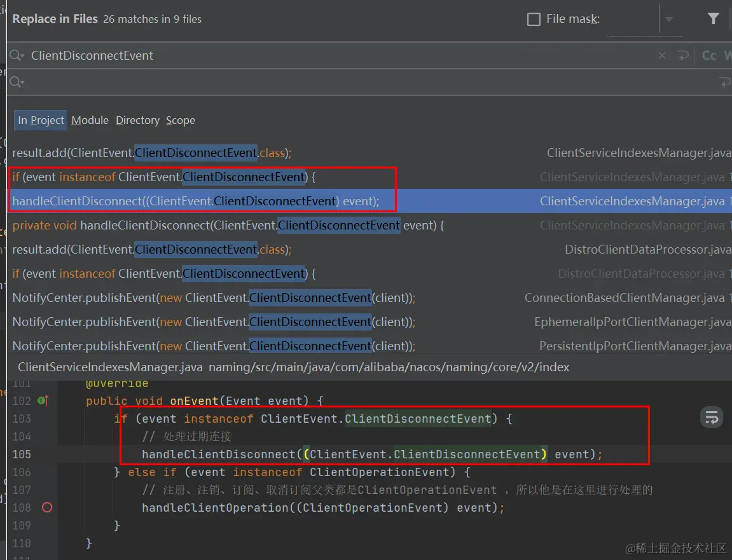Click 'handleClientOperation' call on line 108
Screen dimensions: 732x560
215,508
